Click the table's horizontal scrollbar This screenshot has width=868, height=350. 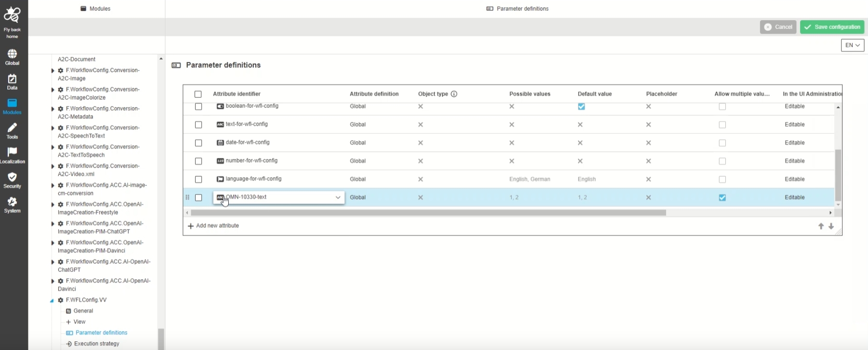[428, 213]
